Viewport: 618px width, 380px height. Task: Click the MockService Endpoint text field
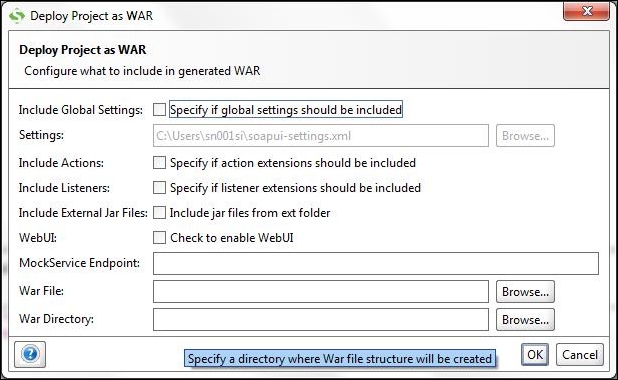[376, 263]
